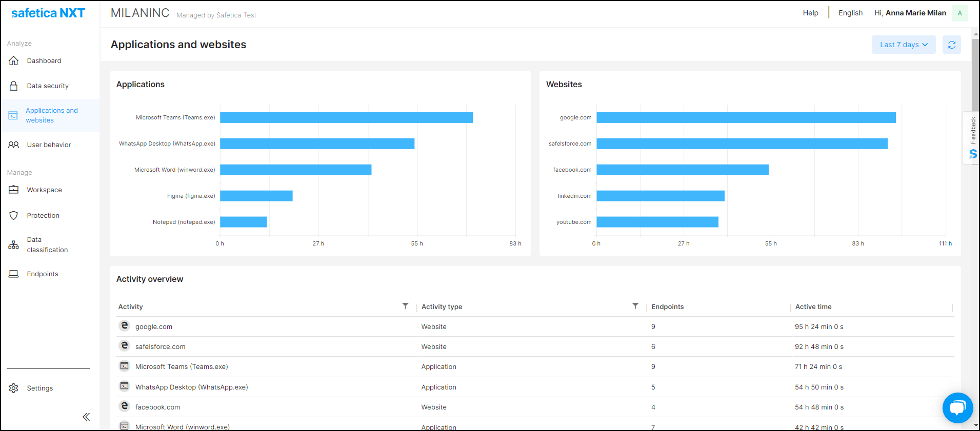This screenshot has height=431, width=980.
Task: Select Microsoft Teams (Teams.exe) table row
Action: pyautogui.click(x=535, y=366)
